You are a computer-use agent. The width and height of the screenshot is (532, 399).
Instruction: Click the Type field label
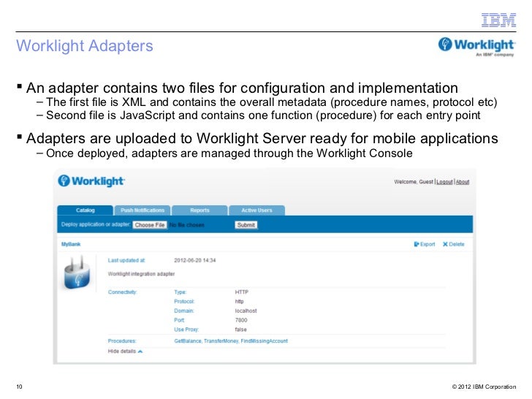tap(180, 292)
